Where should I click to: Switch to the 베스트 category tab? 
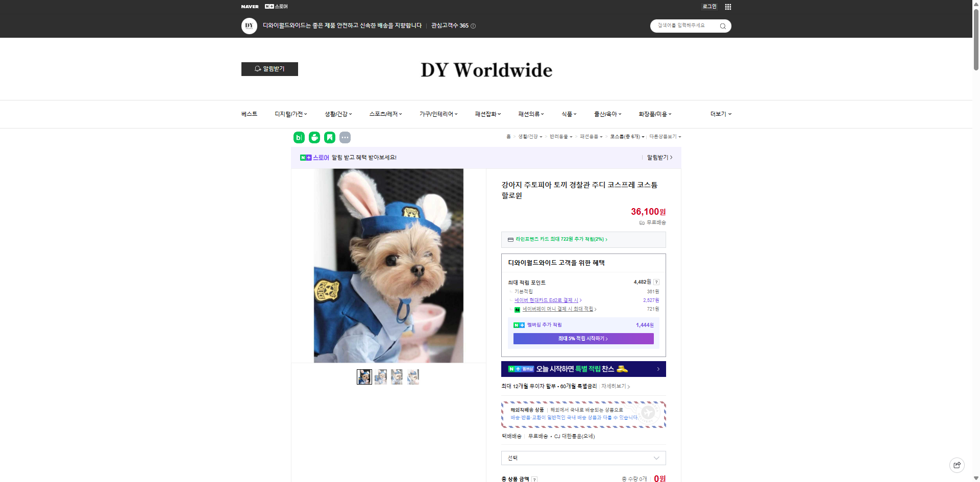[250, 114]
